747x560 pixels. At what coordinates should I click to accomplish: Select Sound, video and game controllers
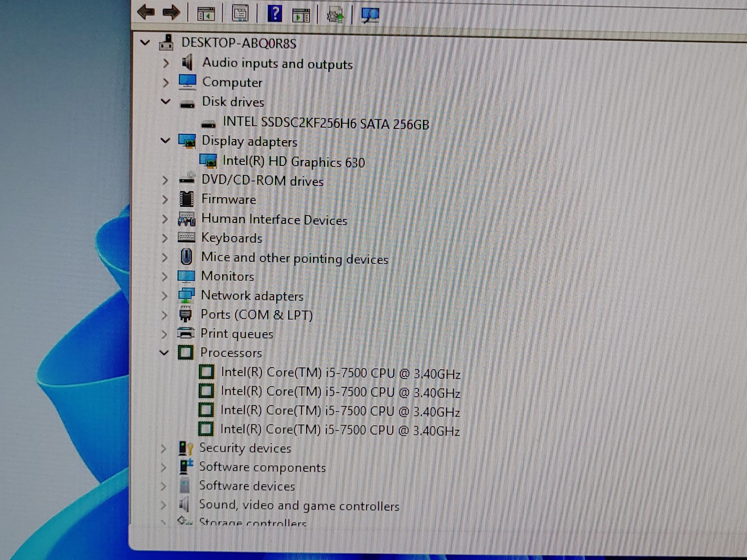coord(299,505)
